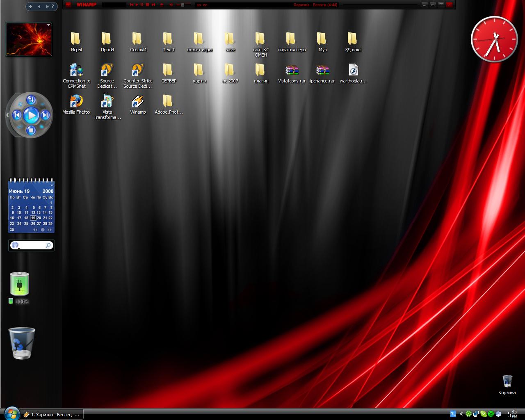525x420 pixels.
Task: Select the Counter-Strike Source Dedicated Server shortcut
Action: click(137, 71)
